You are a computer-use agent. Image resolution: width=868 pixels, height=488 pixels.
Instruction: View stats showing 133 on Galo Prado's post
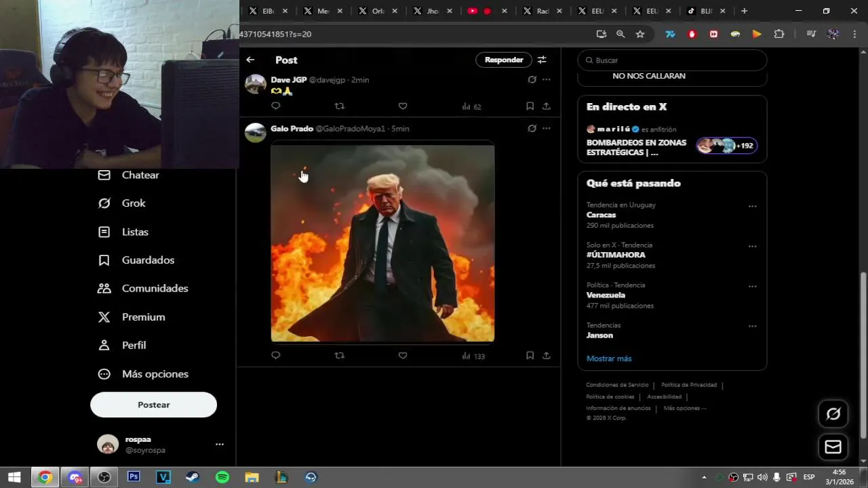(473, 356)
